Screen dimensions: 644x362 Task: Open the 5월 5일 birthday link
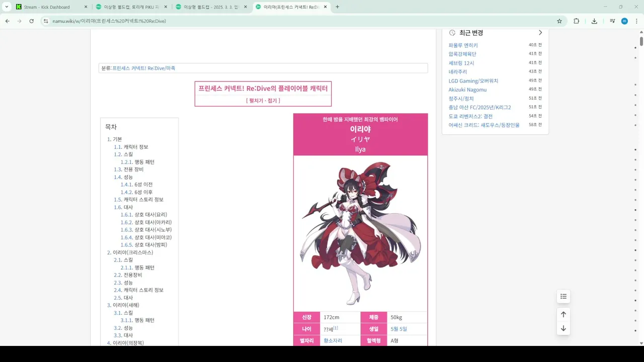click(x=398, y=329)
